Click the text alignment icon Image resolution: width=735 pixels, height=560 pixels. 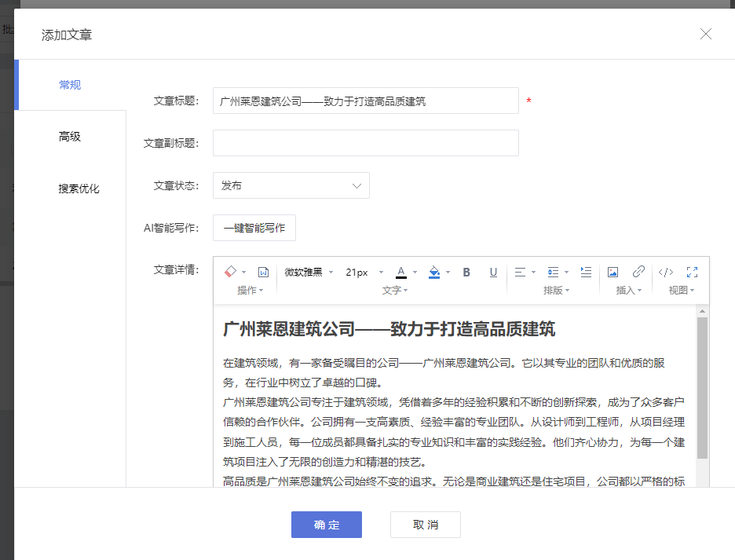(520, 272)
